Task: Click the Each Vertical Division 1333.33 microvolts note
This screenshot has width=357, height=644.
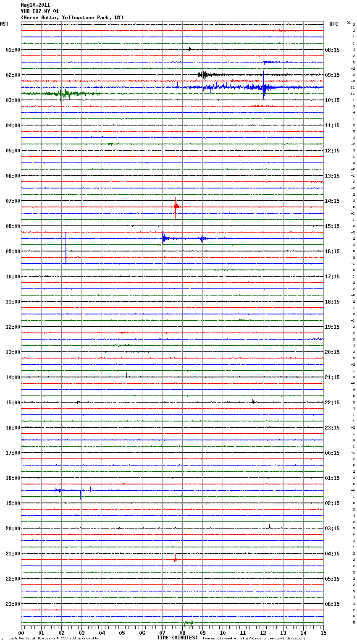Action: [53, 639]
